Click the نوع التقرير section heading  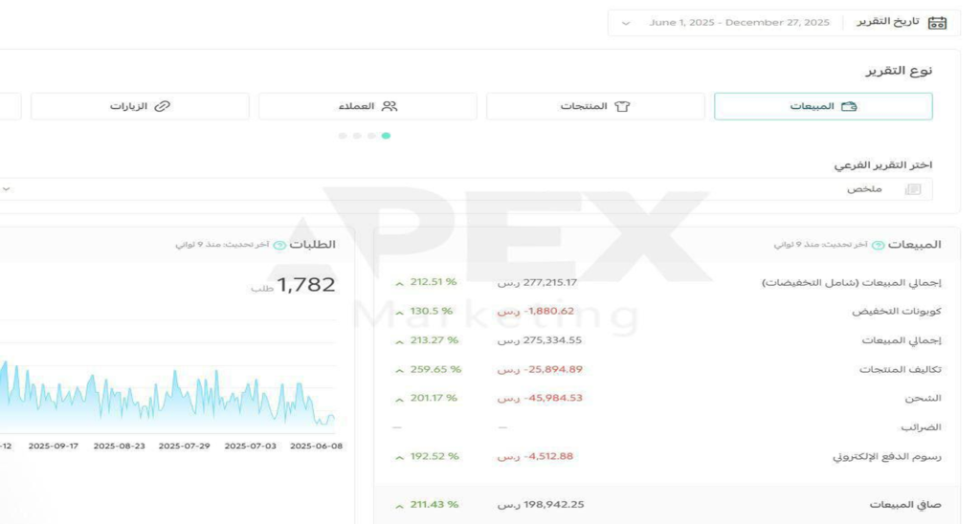[899, 71]
